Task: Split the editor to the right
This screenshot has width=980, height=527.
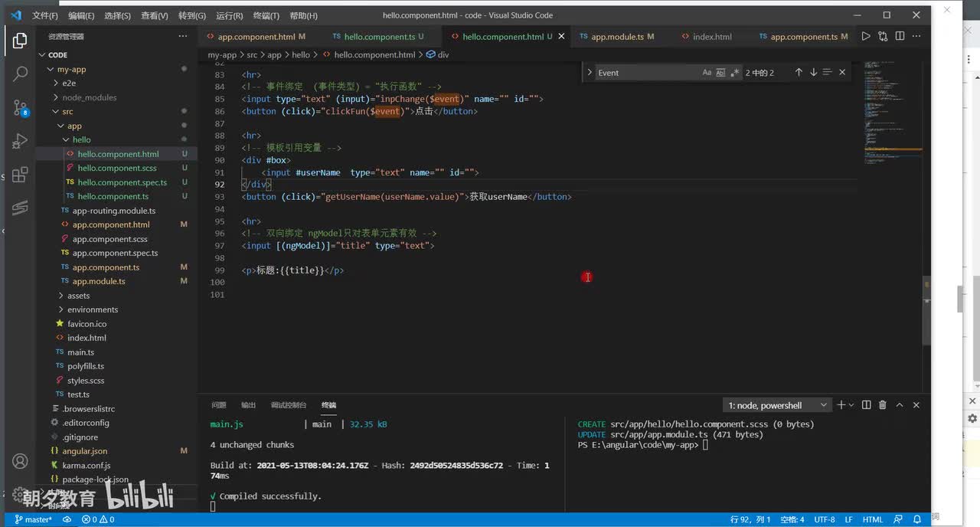Action: tap(900, 36)
